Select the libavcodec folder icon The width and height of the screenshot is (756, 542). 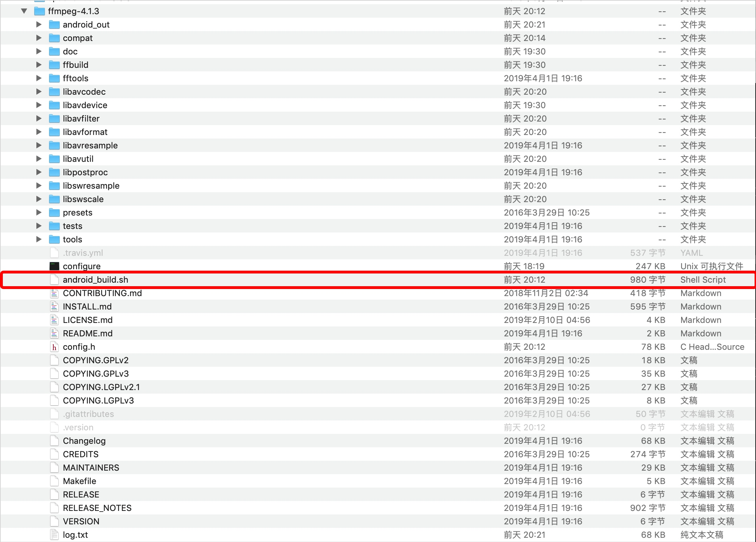tap(54, 92)
